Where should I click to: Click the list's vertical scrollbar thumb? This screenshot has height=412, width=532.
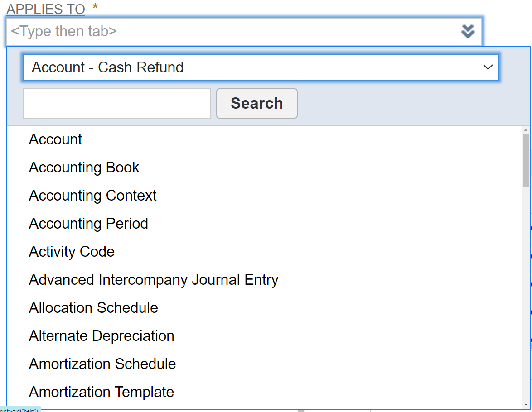tap(526, 161)
